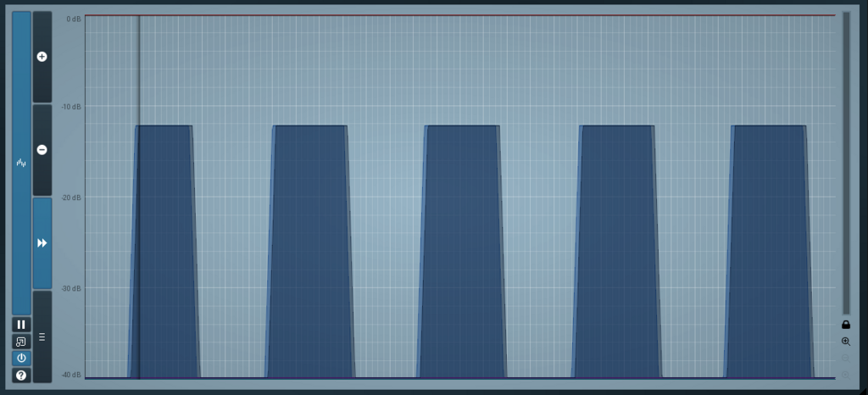
Task: Toggle the fast-forward speed button
Action: [42, 243]
